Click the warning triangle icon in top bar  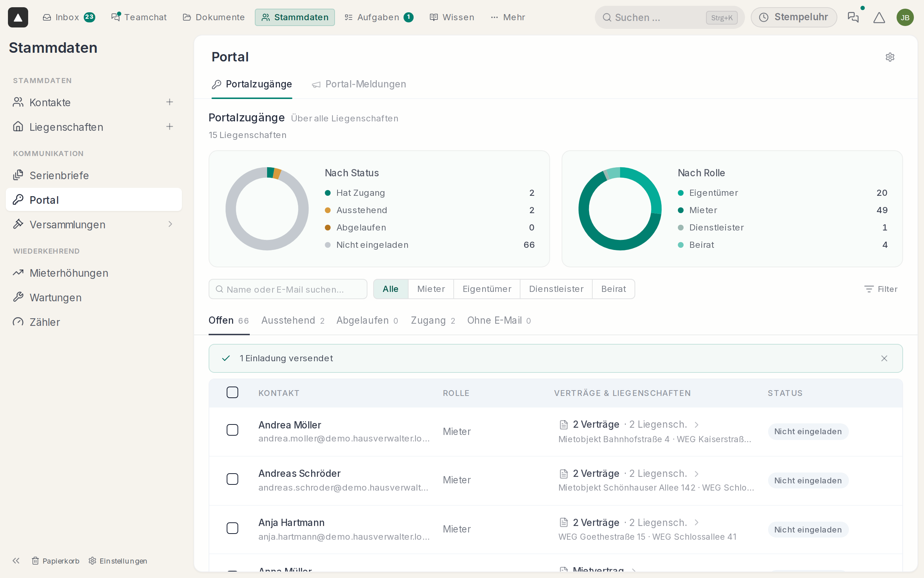879,17
